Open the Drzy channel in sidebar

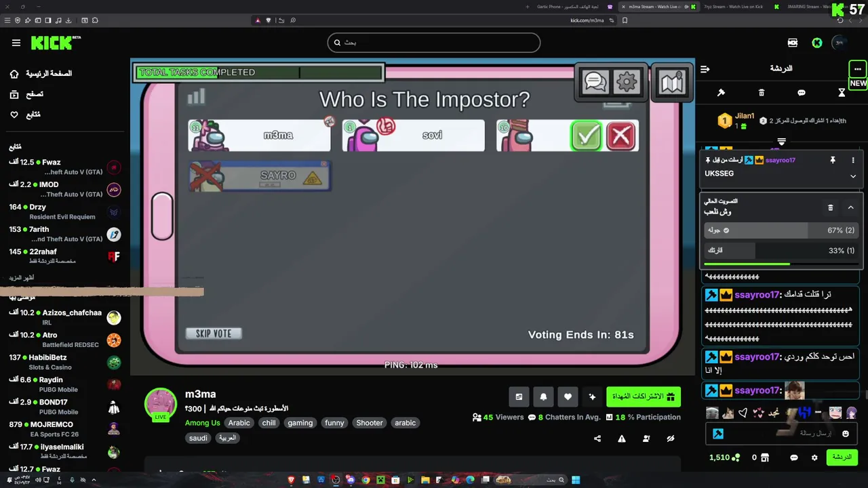tap(64, 211)
